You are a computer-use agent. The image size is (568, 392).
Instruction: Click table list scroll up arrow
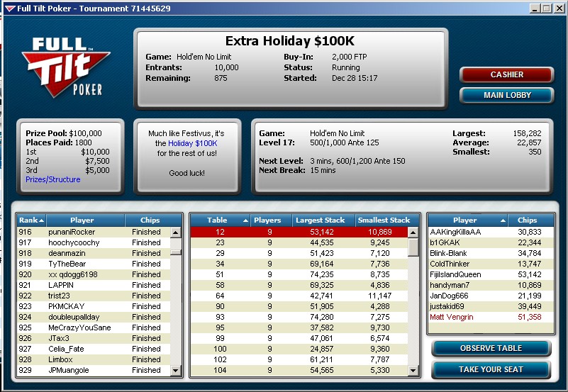(x=413, y=233)
